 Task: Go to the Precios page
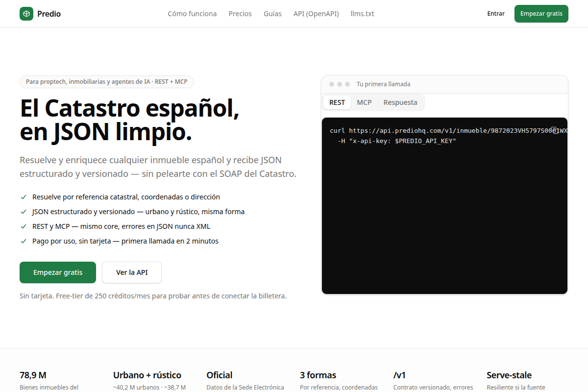tap(240, 14)
